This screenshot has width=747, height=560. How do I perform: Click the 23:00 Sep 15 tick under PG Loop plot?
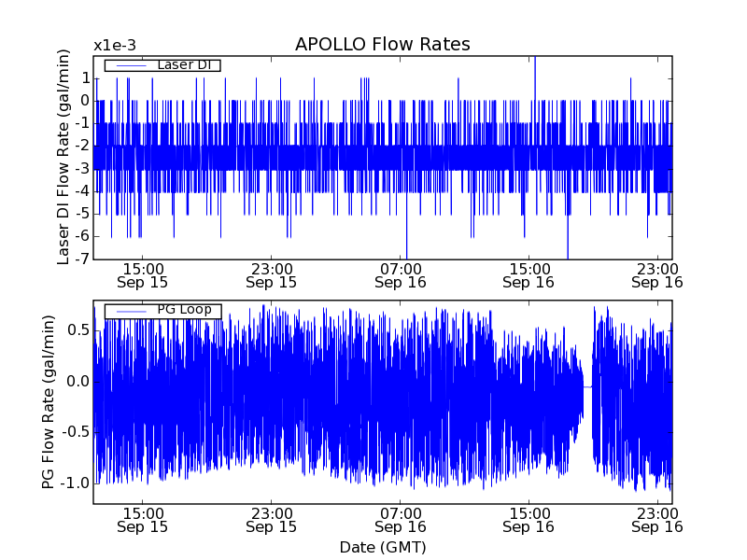(x=271, y=521)
